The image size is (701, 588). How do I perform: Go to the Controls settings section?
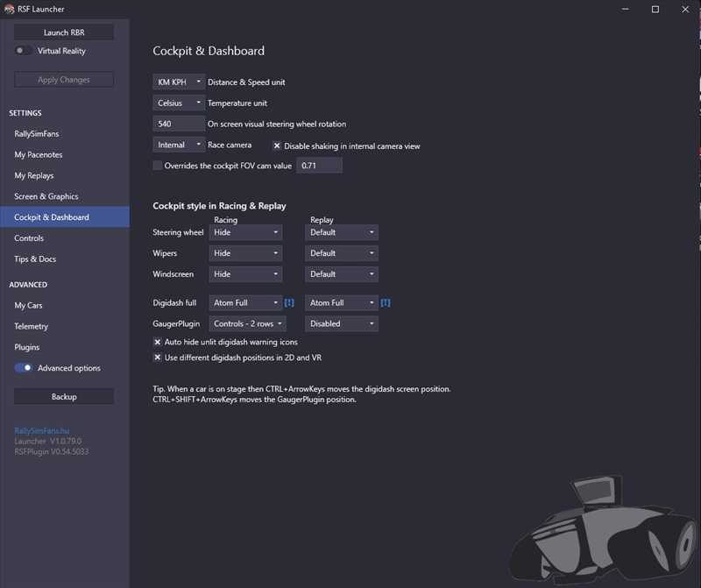coord(29,238)
